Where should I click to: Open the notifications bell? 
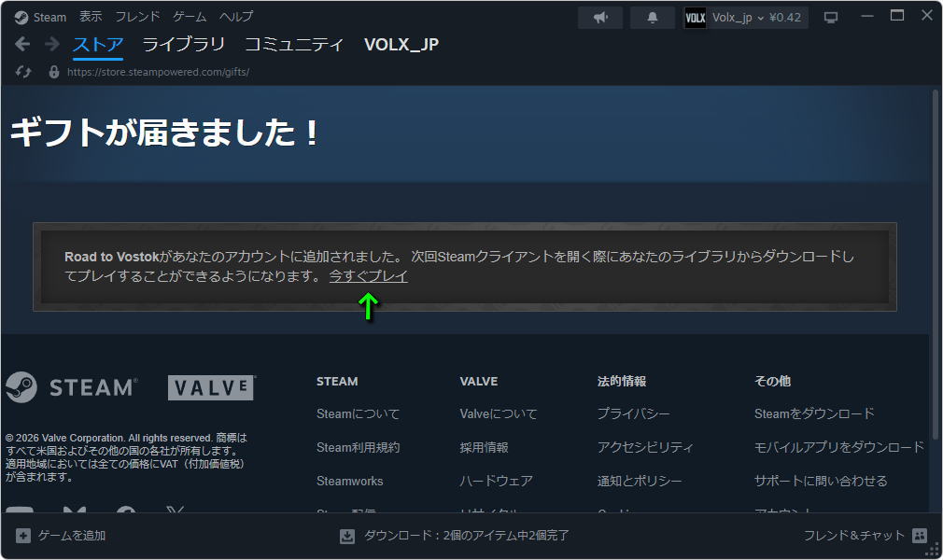[x=652, y=18]
